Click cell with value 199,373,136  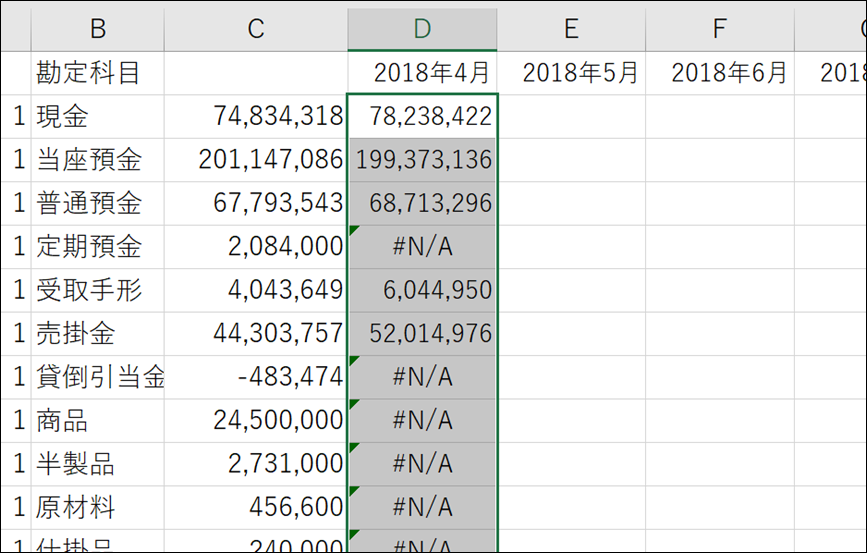[422, 160]
